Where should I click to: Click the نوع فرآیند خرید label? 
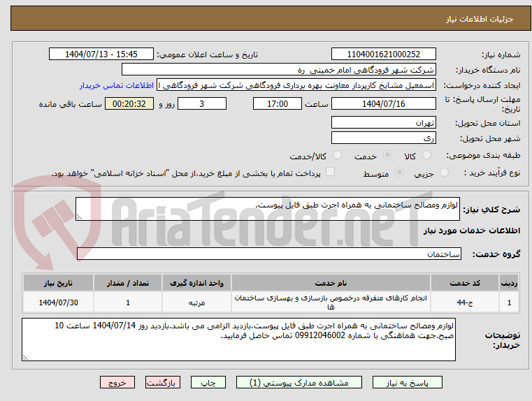click(x=492, y=173)
